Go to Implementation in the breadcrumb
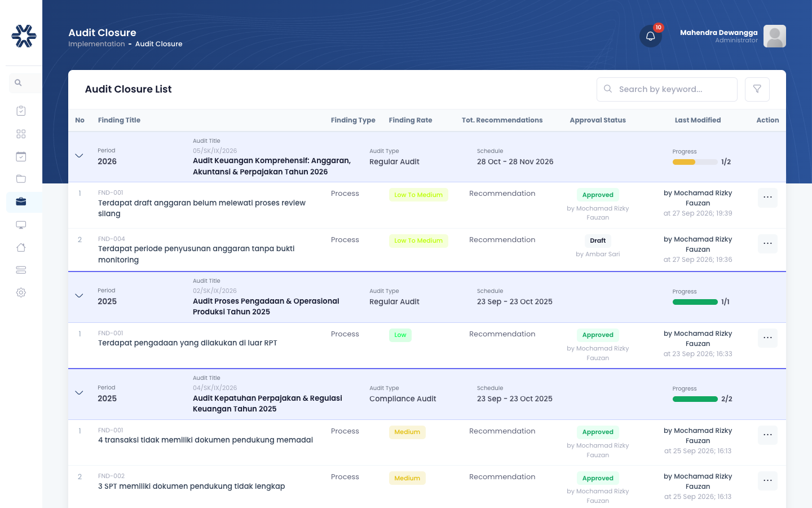The height and width of the screenshot is (508, 812). click(96, 44)
